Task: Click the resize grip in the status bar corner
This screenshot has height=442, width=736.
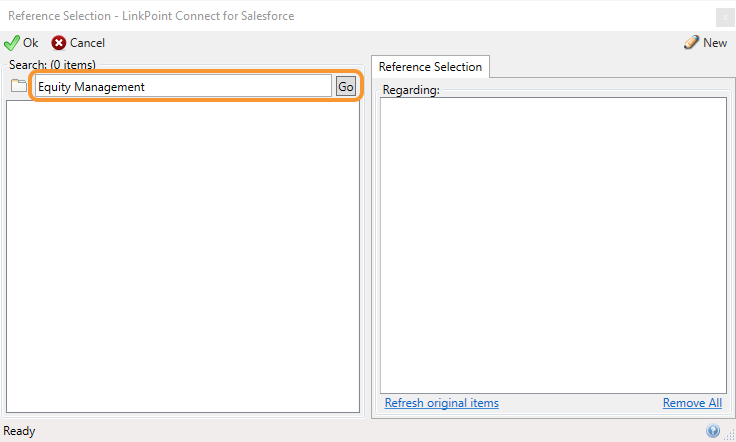Action: (x=729, y=435)
